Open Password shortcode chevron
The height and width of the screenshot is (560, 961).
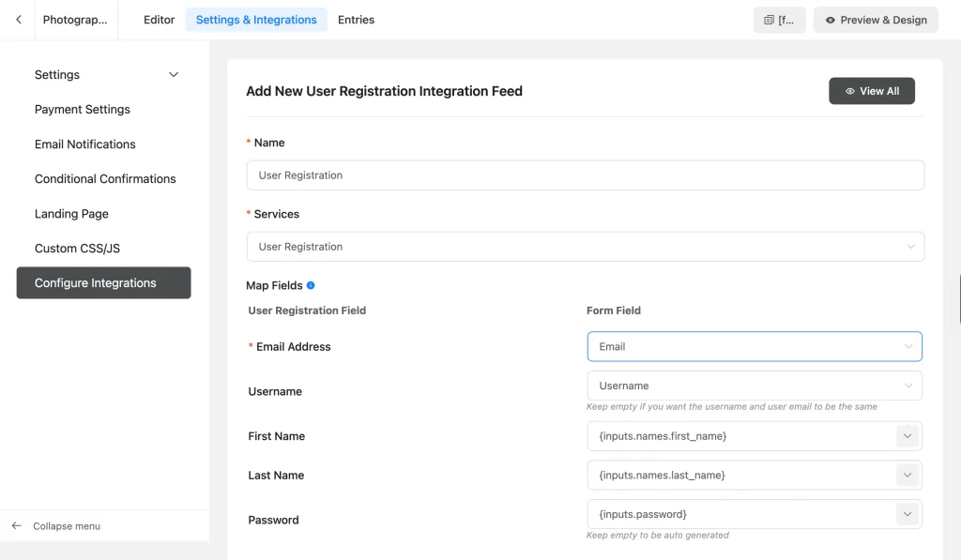[908, 515]
